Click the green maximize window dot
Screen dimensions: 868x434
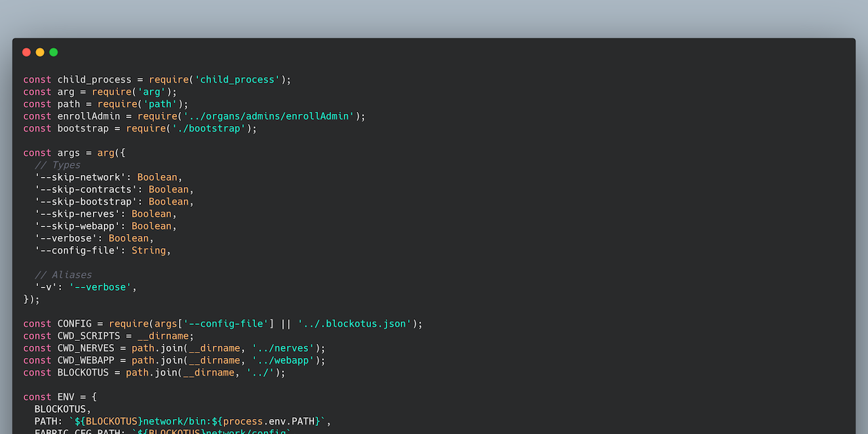(54, 52)
